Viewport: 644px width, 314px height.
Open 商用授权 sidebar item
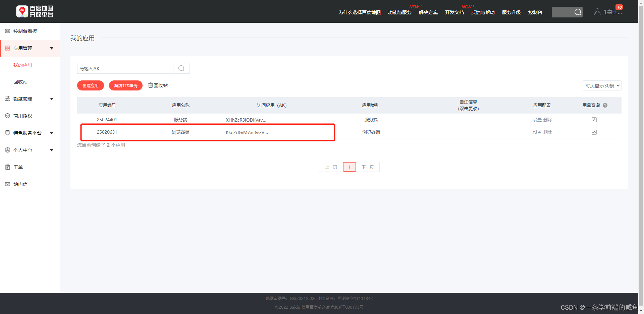(x=23, y=116)
